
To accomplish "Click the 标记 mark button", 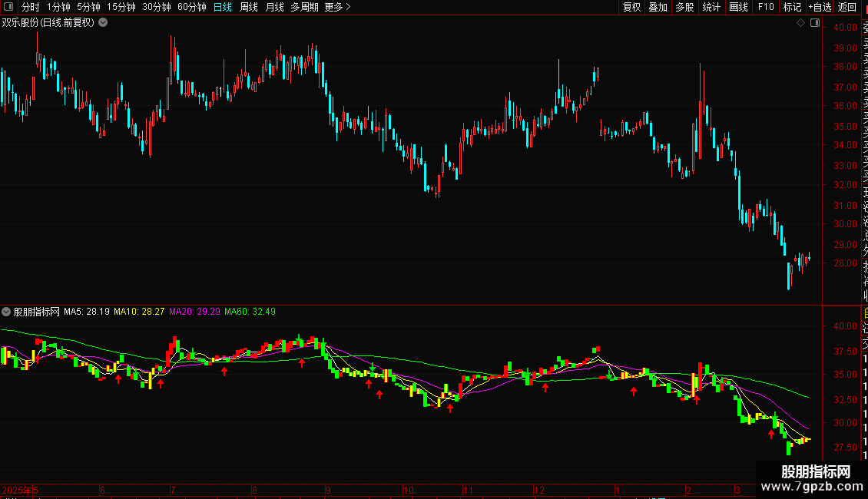I will pyautogui.click(x=792, y=7).
